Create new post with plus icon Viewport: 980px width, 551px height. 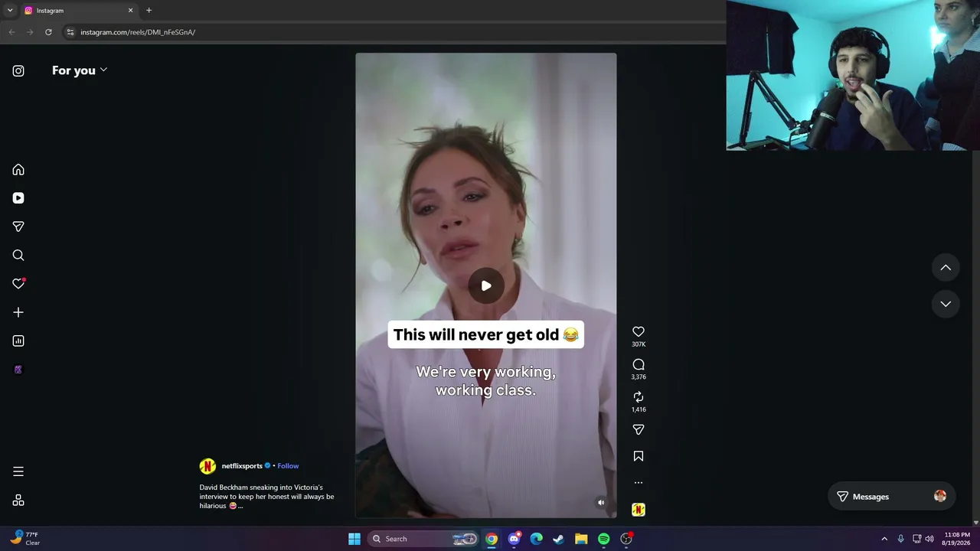(18, 312)
